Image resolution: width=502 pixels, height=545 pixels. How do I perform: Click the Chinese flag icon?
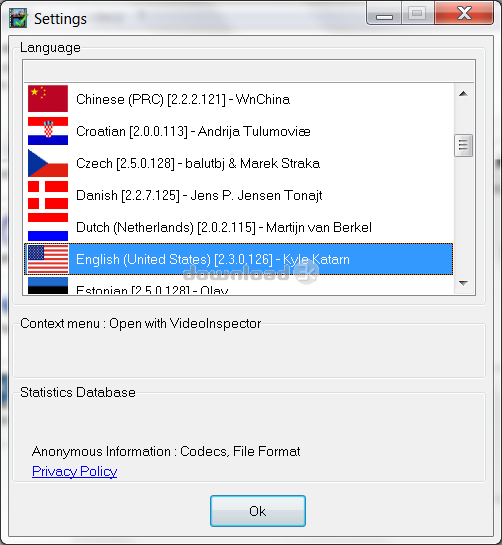point(48,99)
